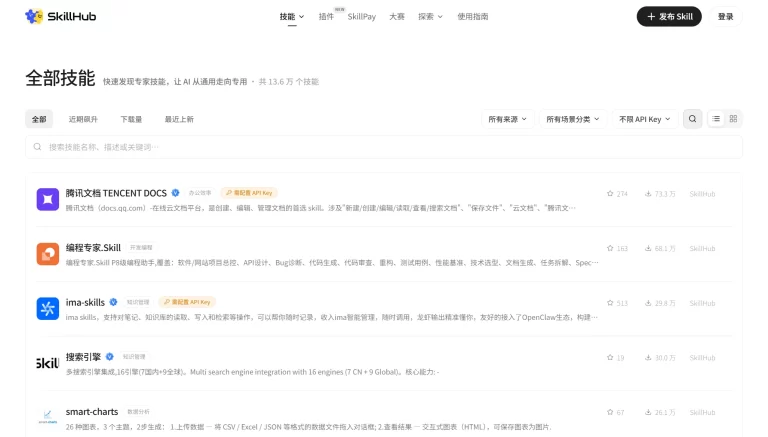
Task: Select the 近期飙升 tab
Action: click(83, 119)
